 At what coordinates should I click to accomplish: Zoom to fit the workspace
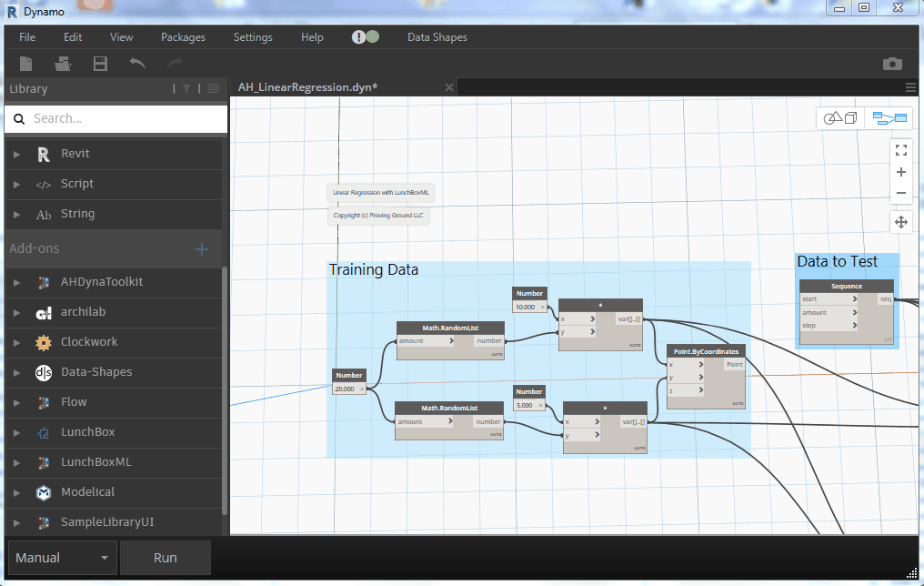pos(901,150)
